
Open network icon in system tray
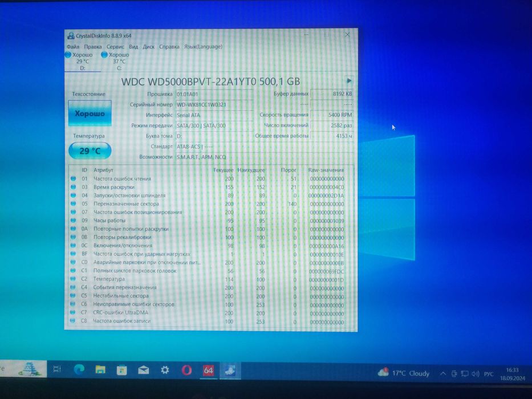point(465,374)
